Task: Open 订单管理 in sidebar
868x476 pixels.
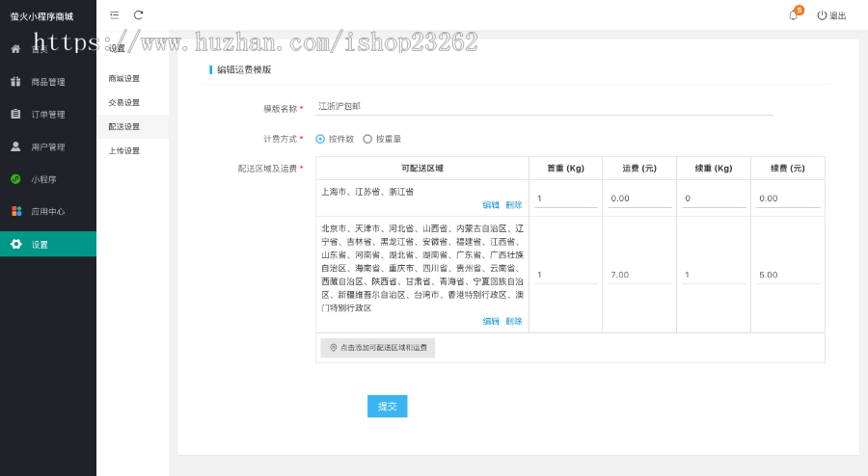Action: point(48,115)
